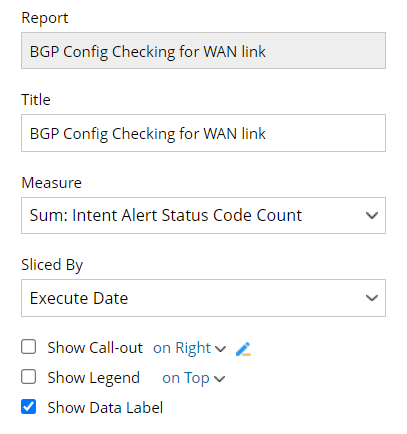Viewport: 407px width, 434px height.
Task: Enable the Show Legend checkbox
Action: pyautogui.click(x=29, y=377)
